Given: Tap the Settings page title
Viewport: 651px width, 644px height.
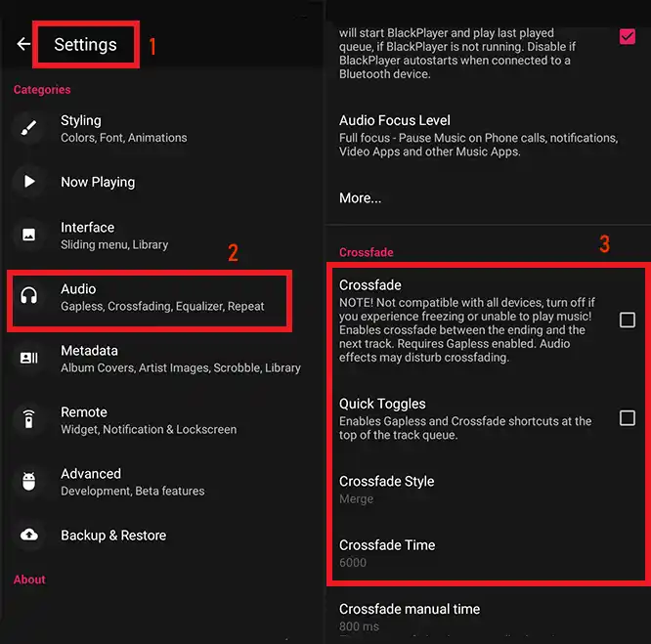Looking at the screenshot, I should [x=85, y=44].
